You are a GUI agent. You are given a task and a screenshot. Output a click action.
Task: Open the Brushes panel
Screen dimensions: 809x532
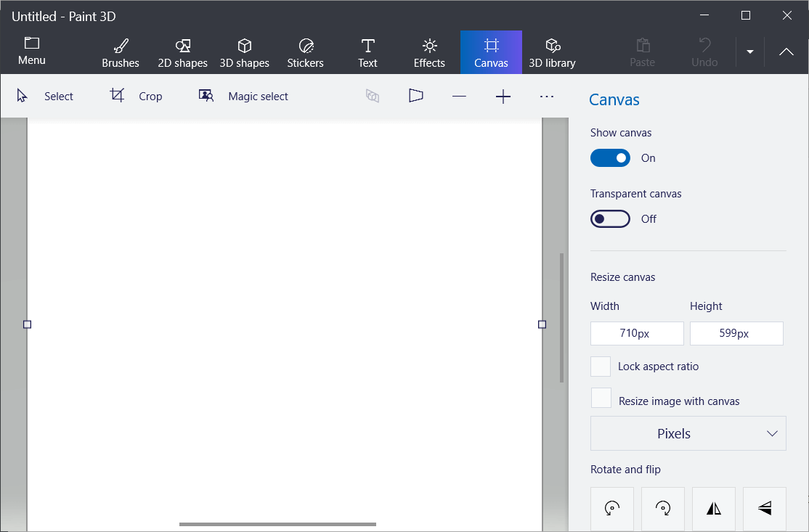click(120, 52)
